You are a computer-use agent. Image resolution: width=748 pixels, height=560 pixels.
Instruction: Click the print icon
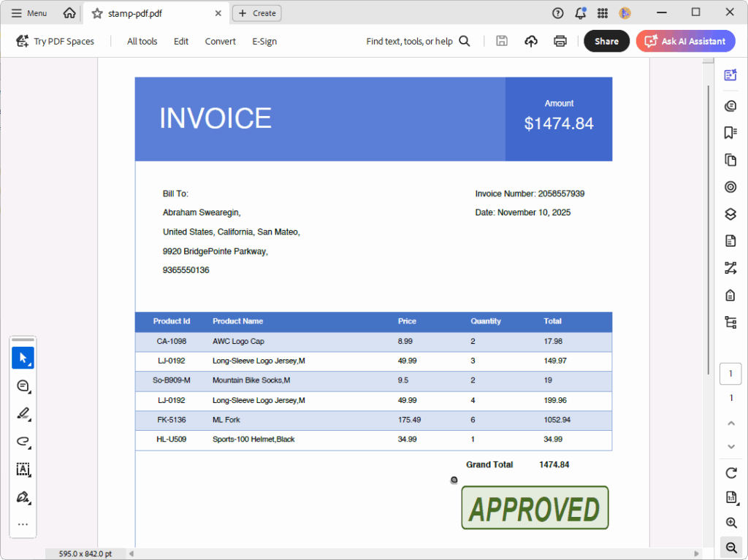pos(560,42)
